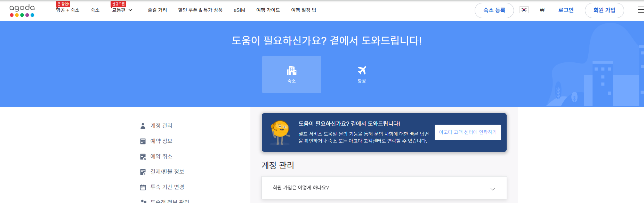Open 할인 쿠폰 & 특가 상품 menu

click(200, 10)
